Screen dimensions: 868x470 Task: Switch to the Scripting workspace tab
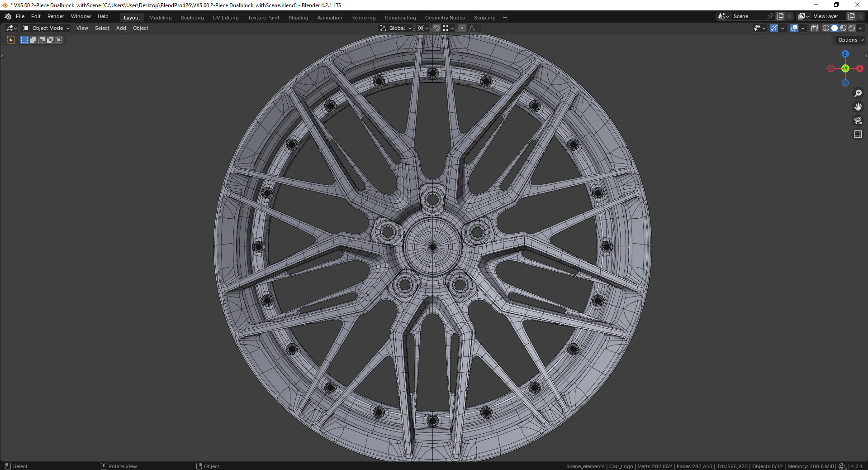point(484,18)
